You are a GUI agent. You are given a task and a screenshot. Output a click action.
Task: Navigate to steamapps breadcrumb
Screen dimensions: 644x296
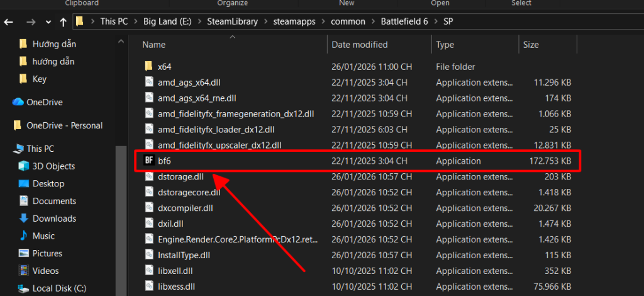point(294,21)
